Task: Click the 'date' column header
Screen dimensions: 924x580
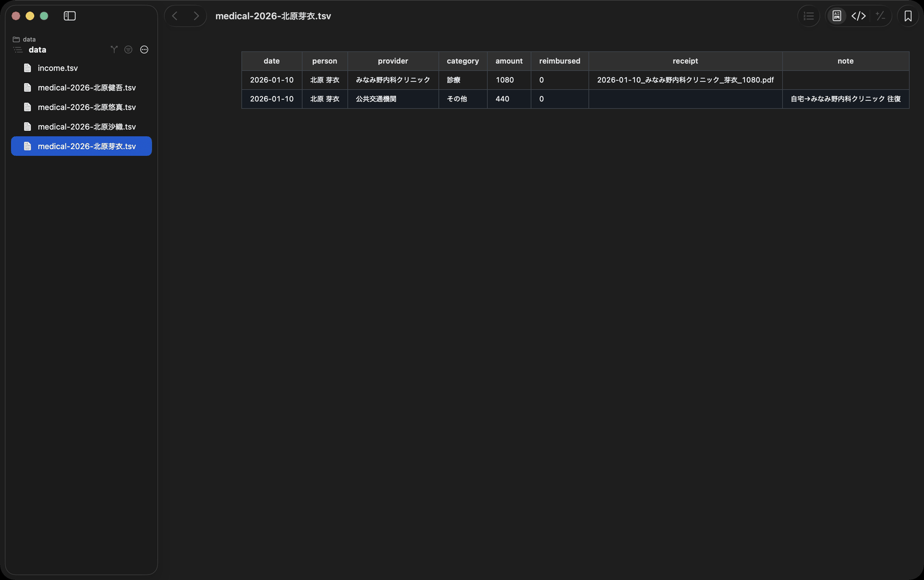Action: click(272, 61)
